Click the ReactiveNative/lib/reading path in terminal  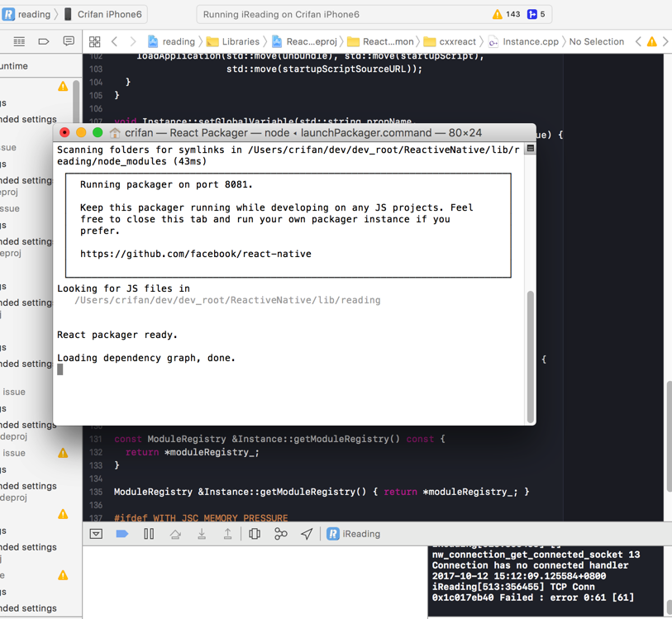pyautogui.click(x=227, y=300)
